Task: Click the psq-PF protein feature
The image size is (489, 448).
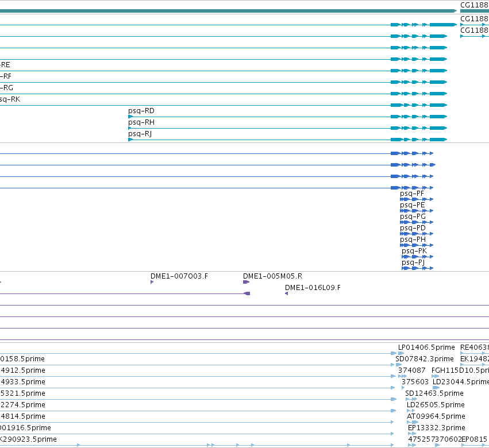Action: [x=417, y=199]
